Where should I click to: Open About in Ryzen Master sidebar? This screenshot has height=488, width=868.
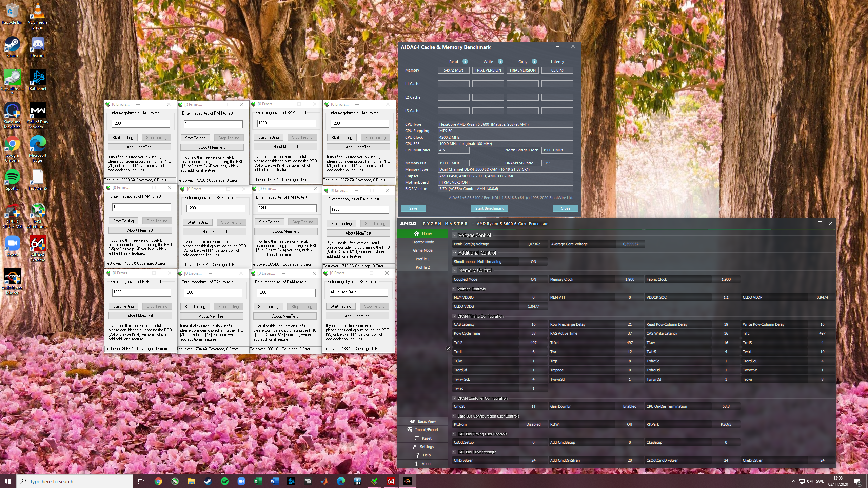click(x=422, y=464)
